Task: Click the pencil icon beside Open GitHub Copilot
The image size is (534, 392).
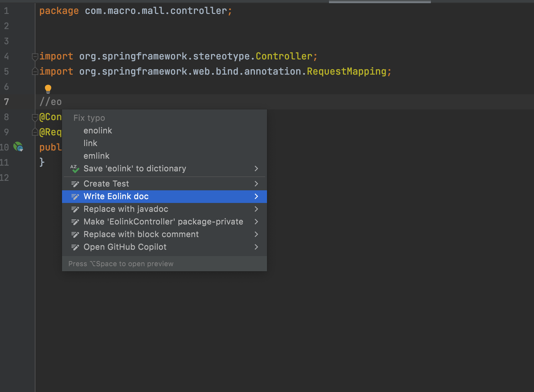Action: click(x=75, y=247)
